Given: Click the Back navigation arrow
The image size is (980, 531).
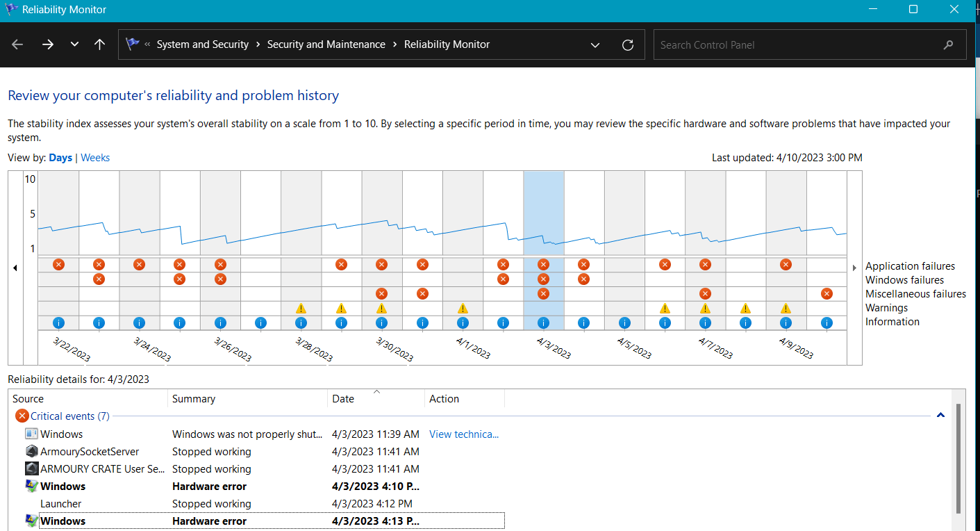Looking at the screenshot, I should click(x=17, y=44).
